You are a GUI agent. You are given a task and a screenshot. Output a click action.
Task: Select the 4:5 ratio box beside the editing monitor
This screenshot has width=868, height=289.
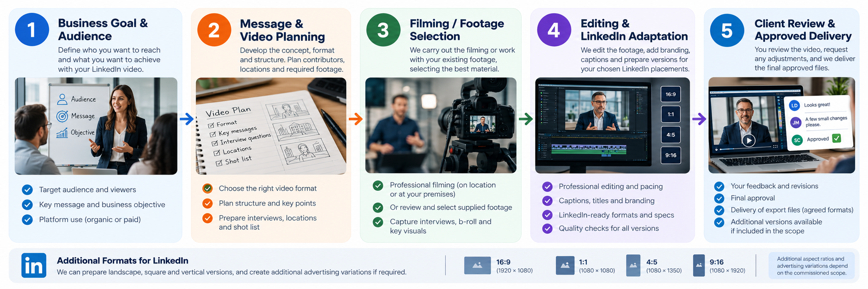point(671,135)
